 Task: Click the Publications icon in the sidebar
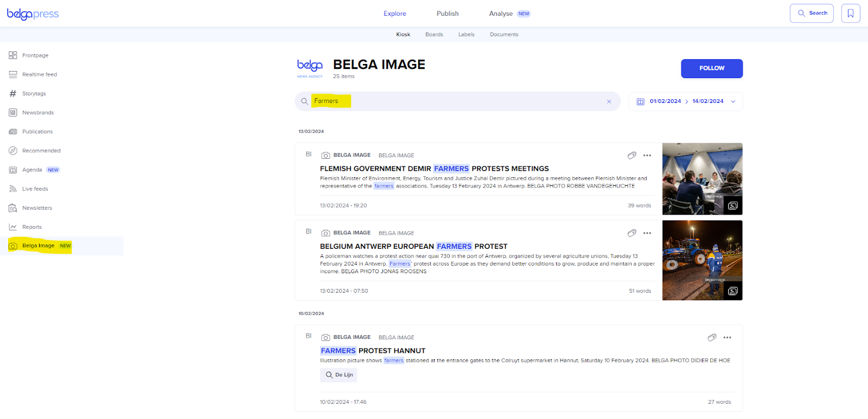(x=13, y=132)
